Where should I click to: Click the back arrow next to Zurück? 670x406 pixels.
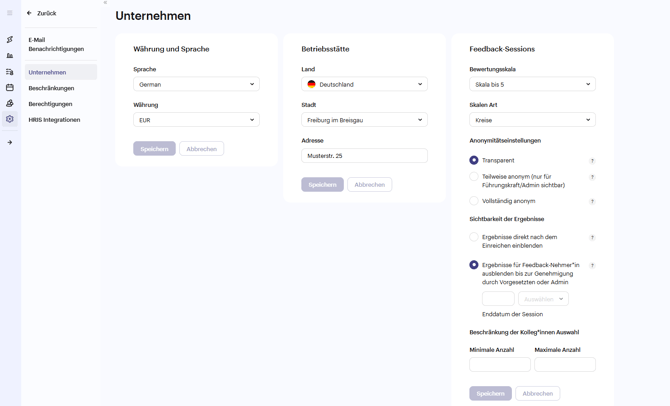click(x=29, y=13)
